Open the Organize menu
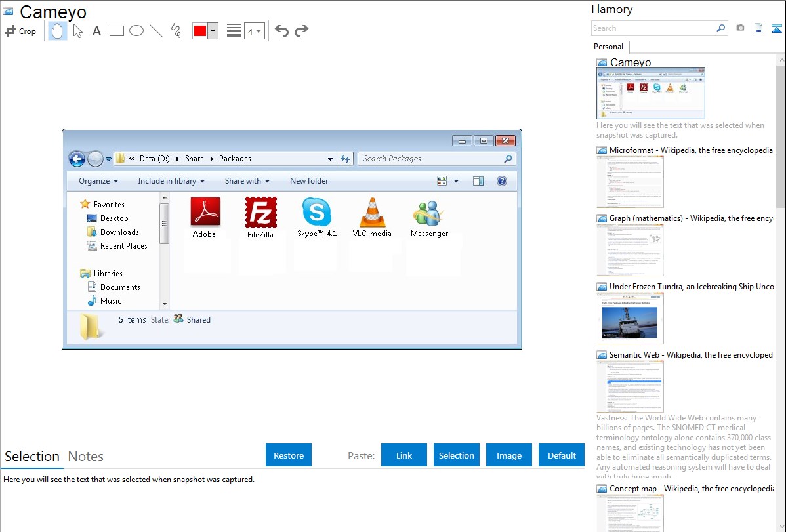This screenshot has width=786, height=532. pyautogui.click(x=99, y=181)
